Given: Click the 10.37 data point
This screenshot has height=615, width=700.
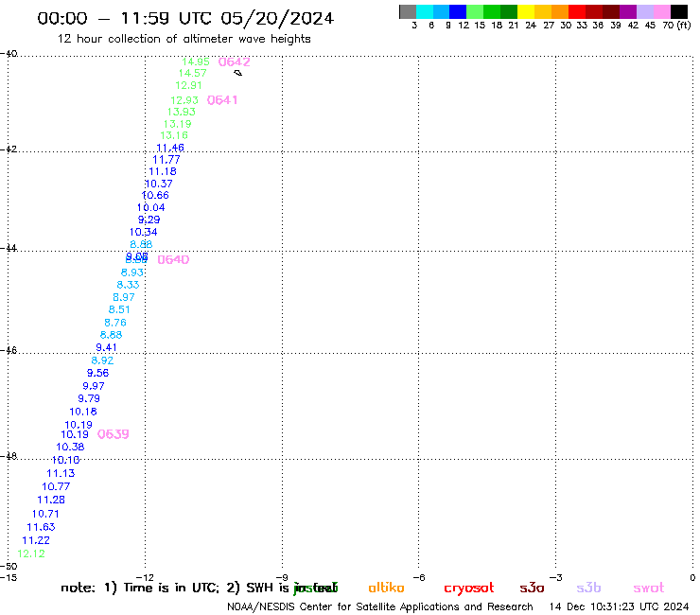Looking at the screenshot, I should [x=159, y=184].
